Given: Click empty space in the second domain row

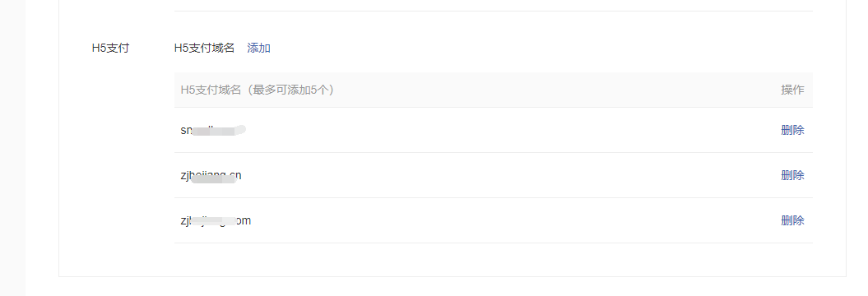Looking at the screenshot, I should coord(499,175).
